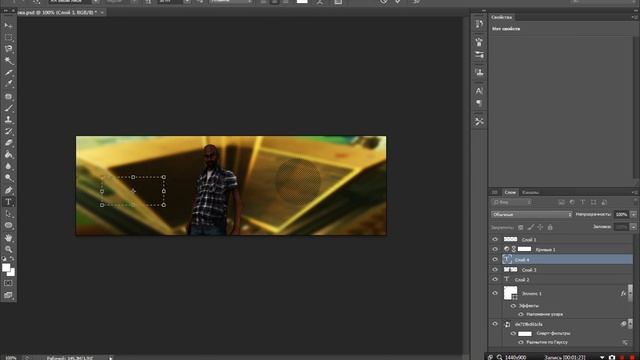Open the Paragraph panel icon
This screenshot has width=640, height=360.
click(479, 103)
